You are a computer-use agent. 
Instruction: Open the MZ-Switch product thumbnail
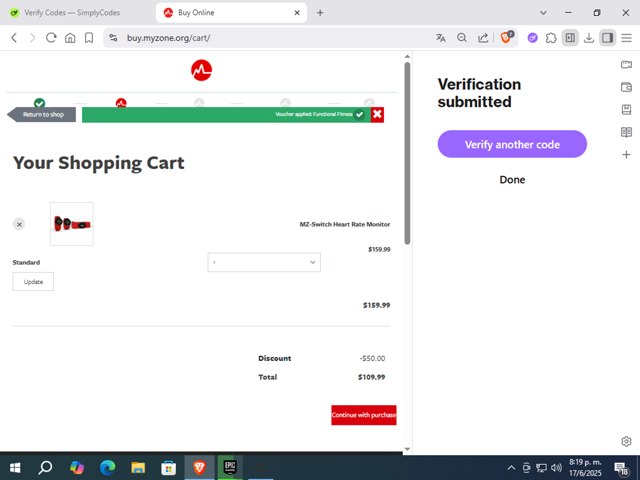[72, 224]
